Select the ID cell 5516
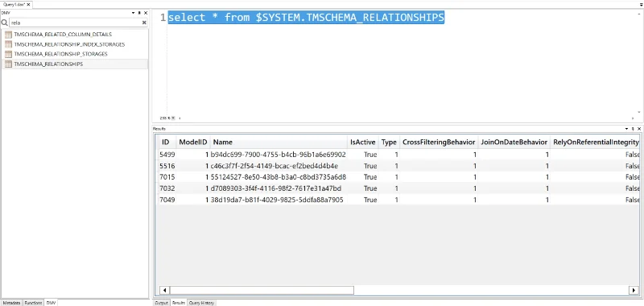 click(167, 166)
